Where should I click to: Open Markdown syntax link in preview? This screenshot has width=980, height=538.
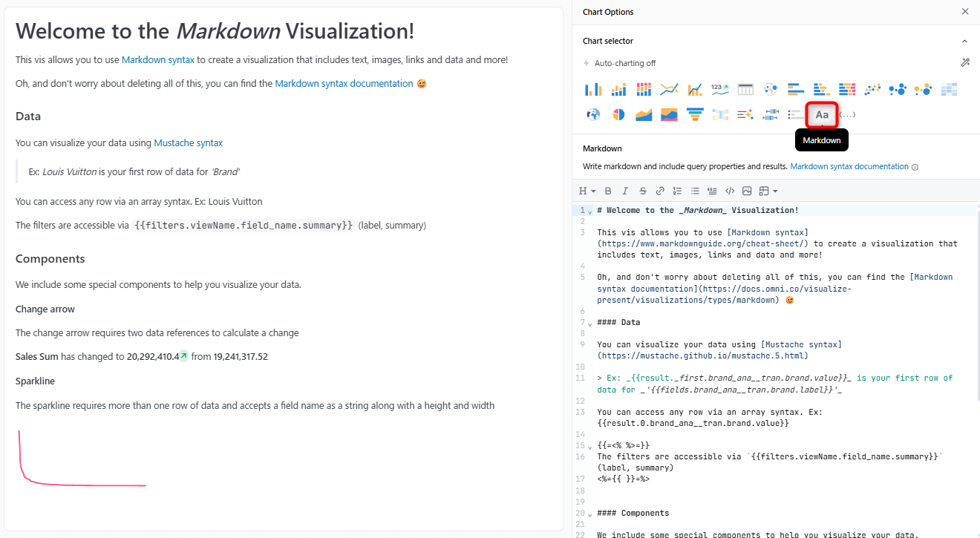point(158,60)
